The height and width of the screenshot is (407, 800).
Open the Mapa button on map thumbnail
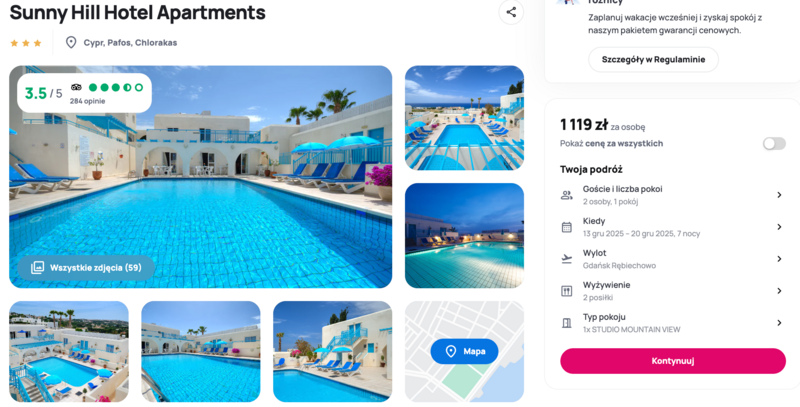(464, 351)
